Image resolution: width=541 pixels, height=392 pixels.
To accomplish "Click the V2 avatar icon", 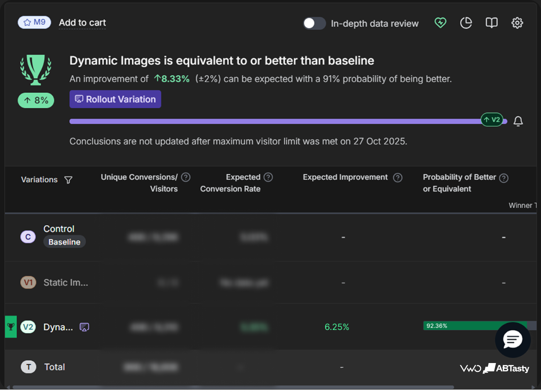I will [x=28, y=327].
